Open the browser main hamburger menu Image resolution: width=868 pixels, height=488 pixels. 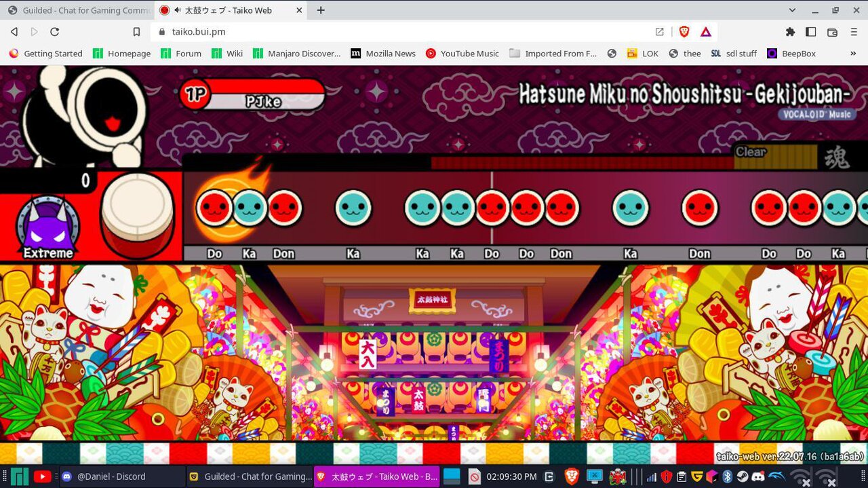coord(853,32)
